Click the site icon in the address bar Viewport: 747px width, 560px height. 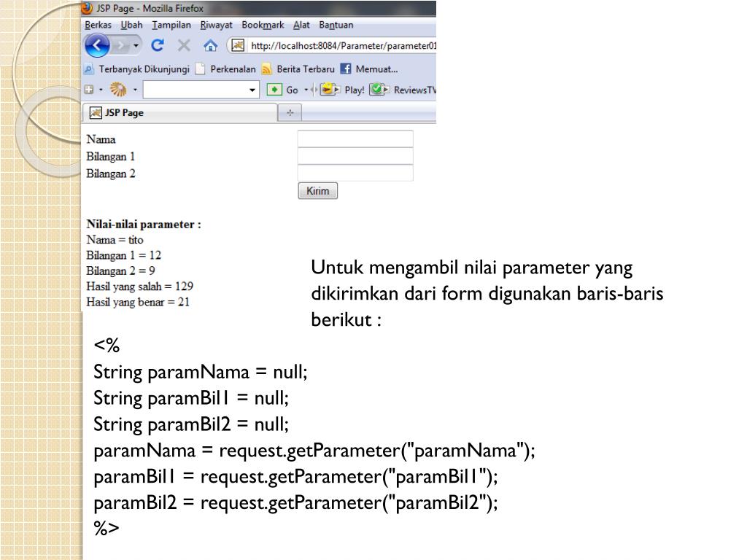238,46
